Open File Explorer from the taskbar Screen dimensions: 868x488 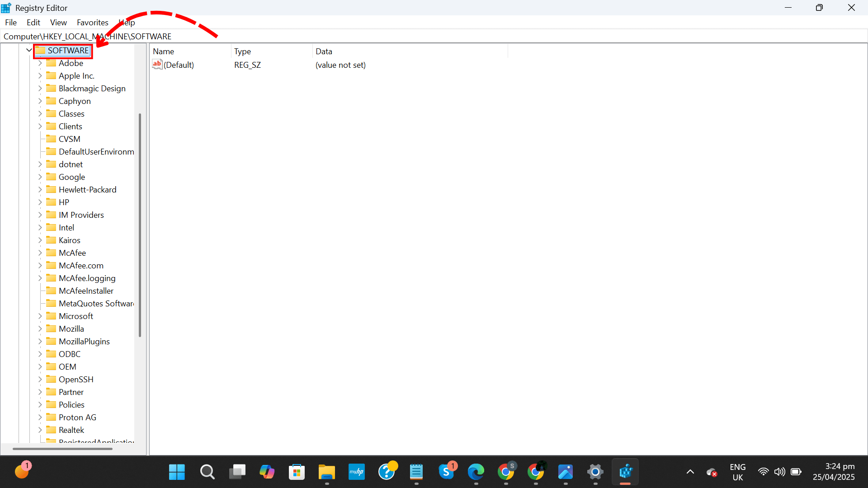pos(327,471)
